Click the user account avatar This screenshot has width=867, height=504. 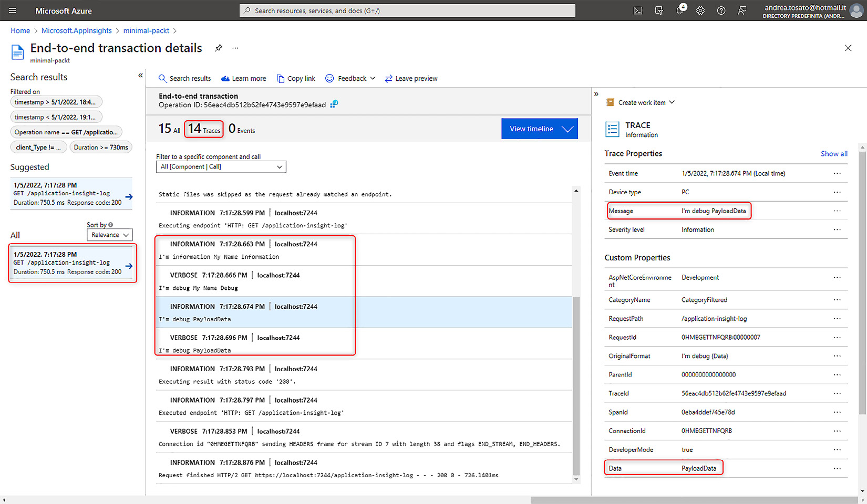[x=856, y=10]
